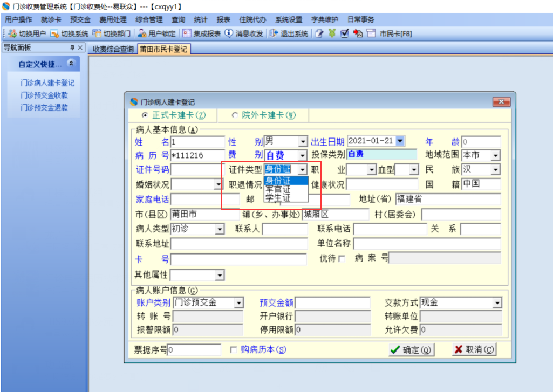Click the checkmark box toolbar icon
553x392 pixels.
[345, 33]
